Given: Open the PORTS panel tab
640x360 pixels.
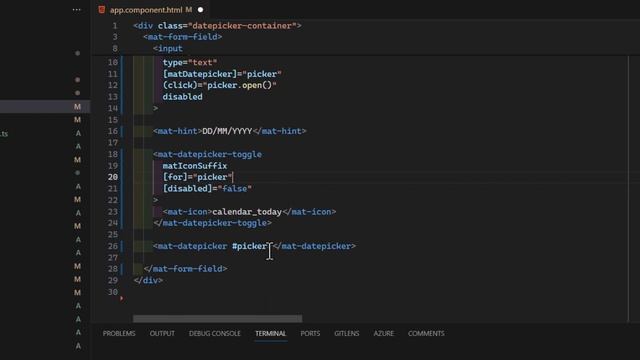Looking at the screenshot, I should [310, 333].
